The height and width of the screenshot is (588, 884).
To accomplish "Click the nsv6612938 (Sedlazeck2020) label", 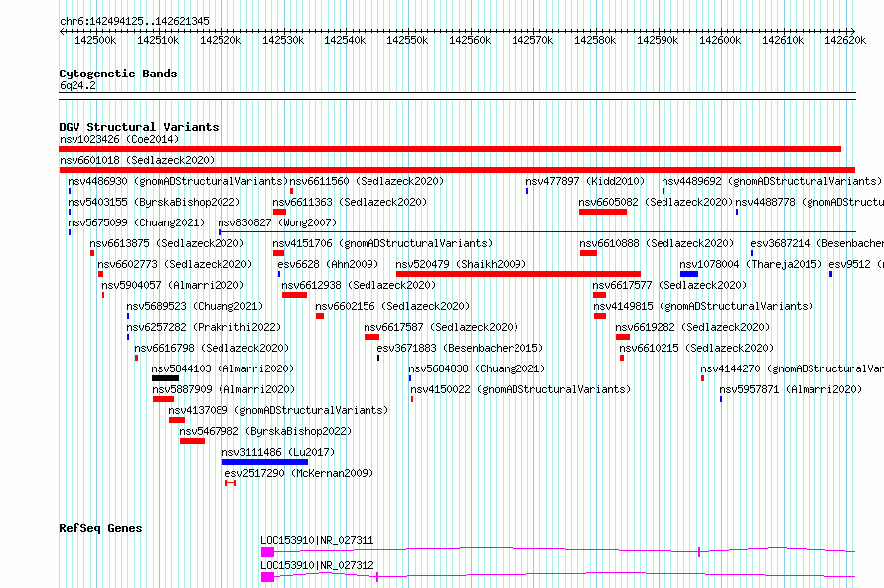I will pyautogui.click(x=359, y=285).
